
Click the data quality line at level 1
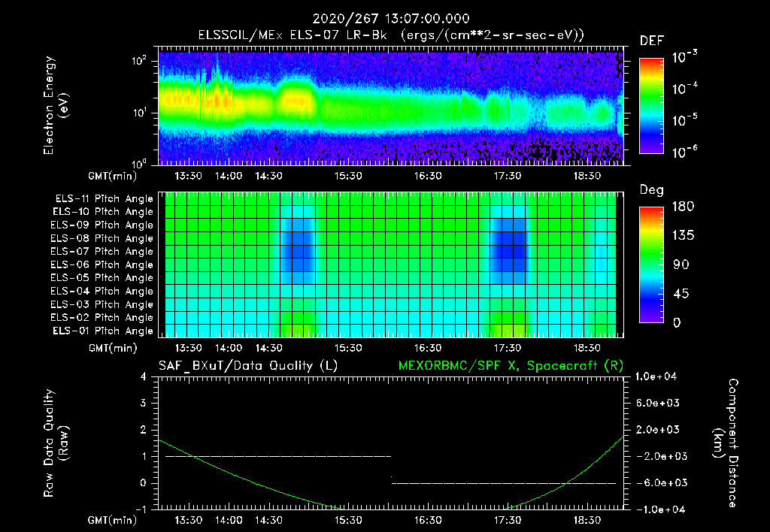[x=278, y=456]
